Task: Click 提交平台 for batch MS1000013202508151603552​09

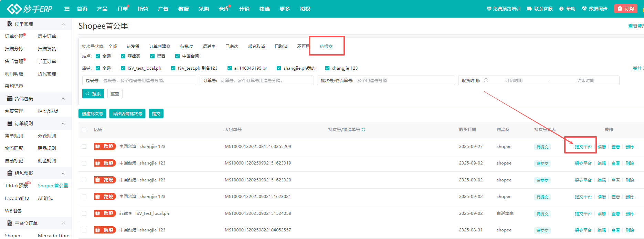Action: [583, 147]
